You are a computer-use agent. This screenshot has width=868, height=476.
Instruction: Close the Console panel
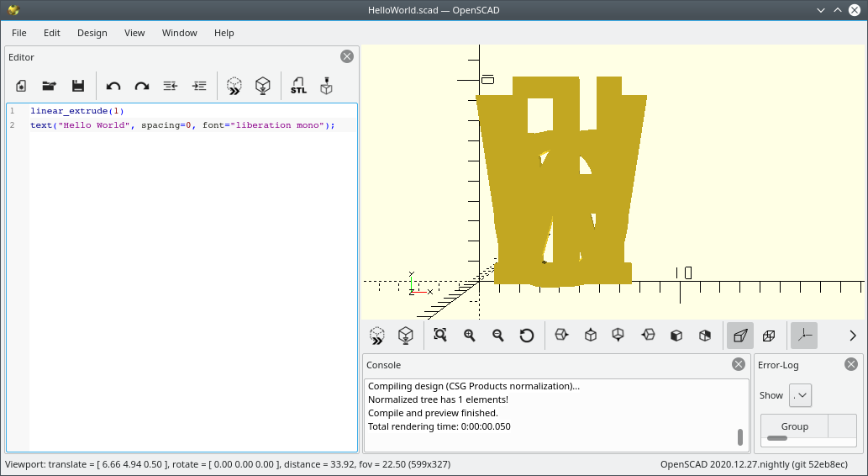(x=739, y=364)
